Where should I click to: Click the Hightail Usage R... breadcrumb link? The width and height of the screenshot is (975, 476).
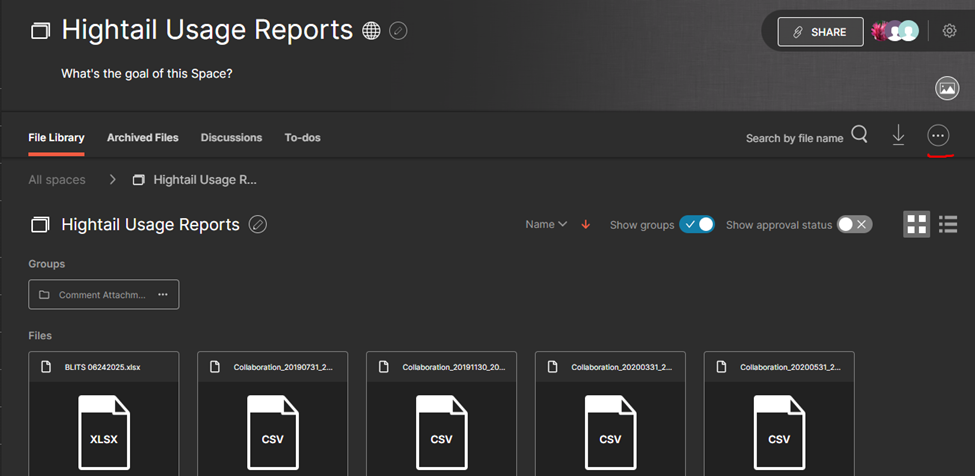tap(205, 180)
